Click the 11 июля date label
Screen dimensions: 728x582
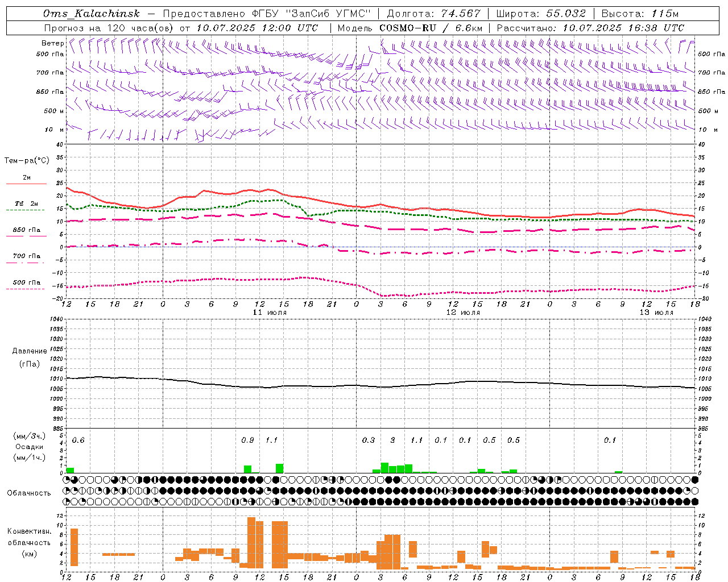[x=270, y=313]
